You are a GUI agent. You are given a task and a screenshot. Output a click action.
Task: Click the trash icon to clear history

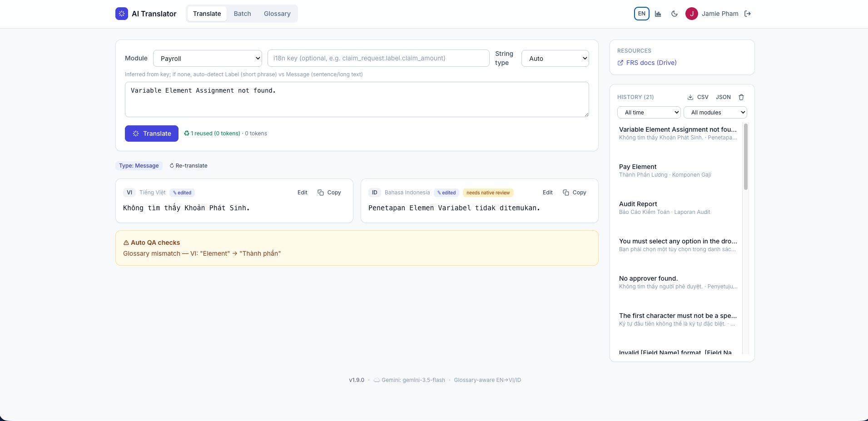(741, 97)
